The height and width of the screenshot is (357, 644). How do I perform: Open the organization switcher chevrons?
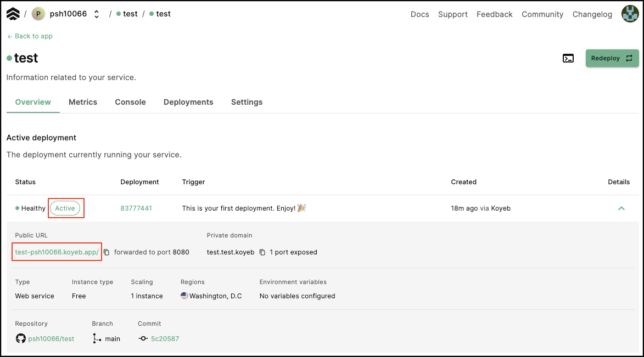pos(97,14)
